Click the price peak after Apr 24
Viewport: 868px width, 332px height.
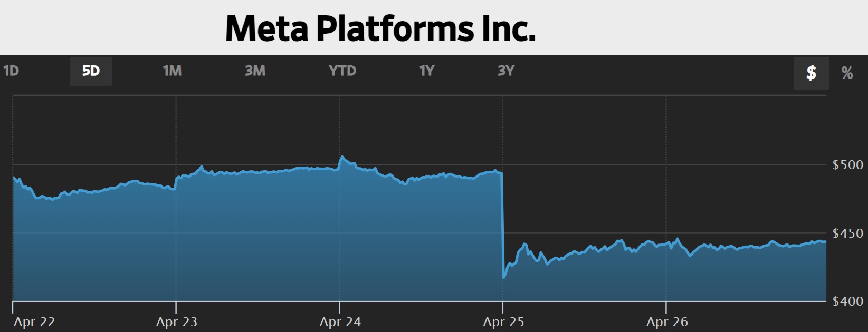(x=342, y=157)
